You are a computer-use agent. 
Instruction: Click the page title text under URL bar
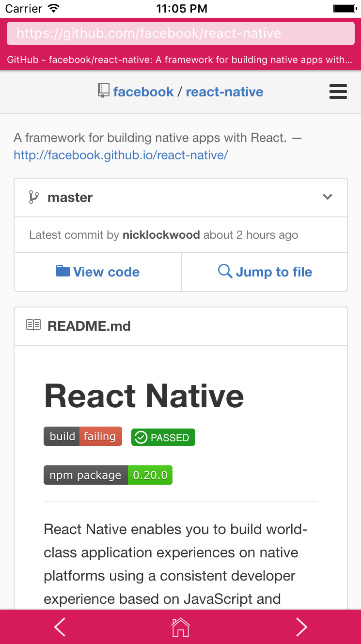click(x=179, y=60)
